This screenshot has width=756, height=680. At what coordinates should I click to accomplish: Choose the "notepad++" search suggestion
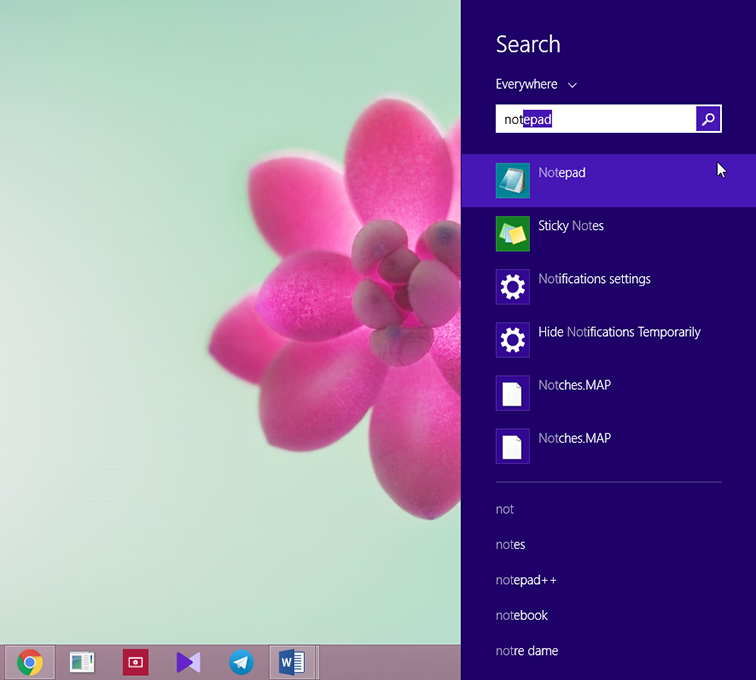tap(526, 580)
